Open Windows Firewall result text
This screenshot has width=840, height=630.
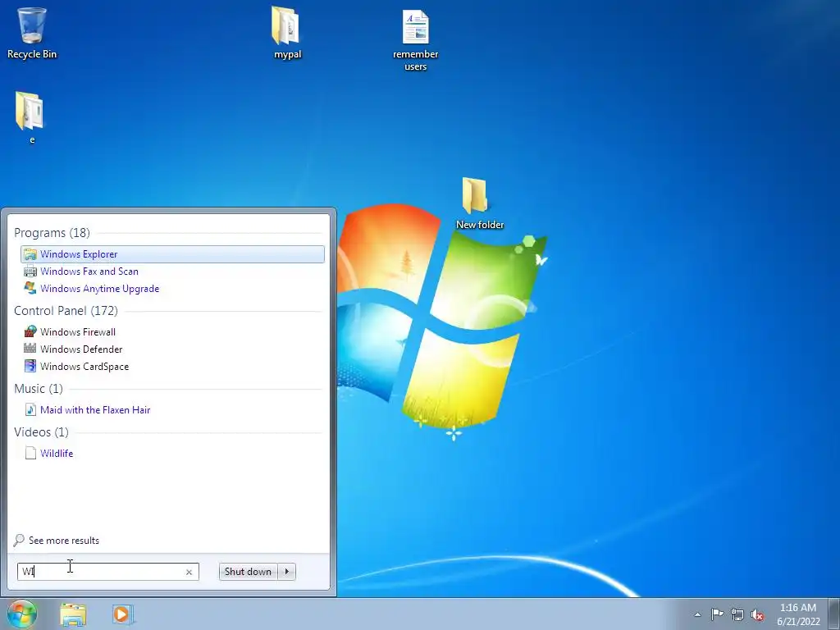coord(78,332)
